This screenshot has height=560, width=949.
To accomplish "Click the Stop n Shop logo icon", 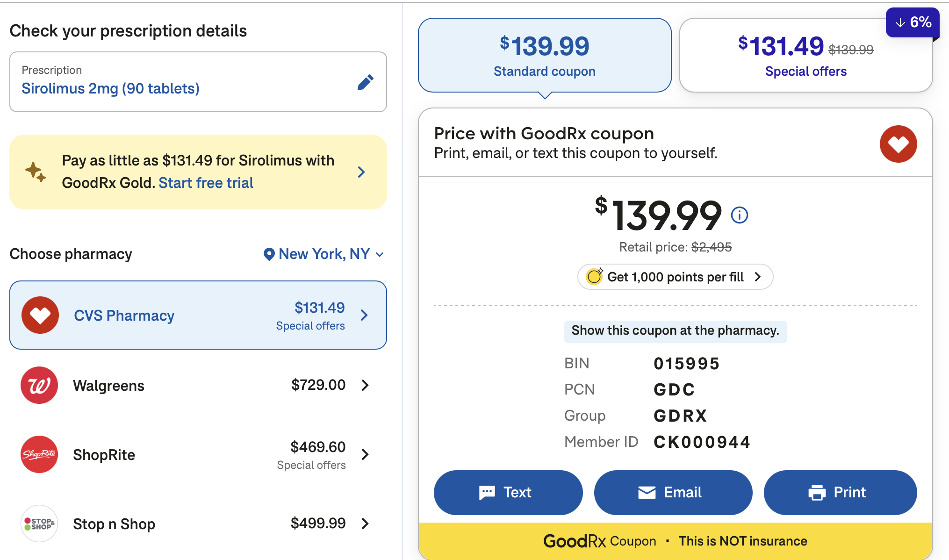I will click(39, 524).
